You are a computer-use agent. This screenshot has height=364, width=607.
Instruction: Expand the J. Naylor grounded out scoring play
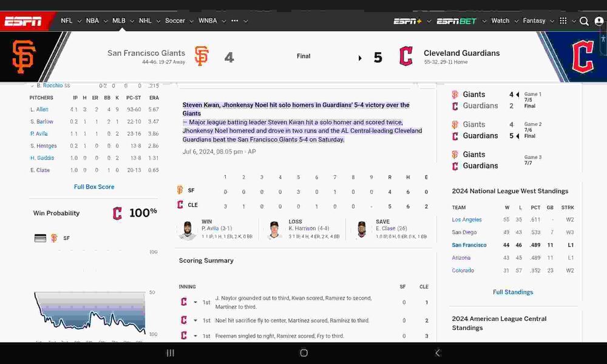click(x=195, y=302)
